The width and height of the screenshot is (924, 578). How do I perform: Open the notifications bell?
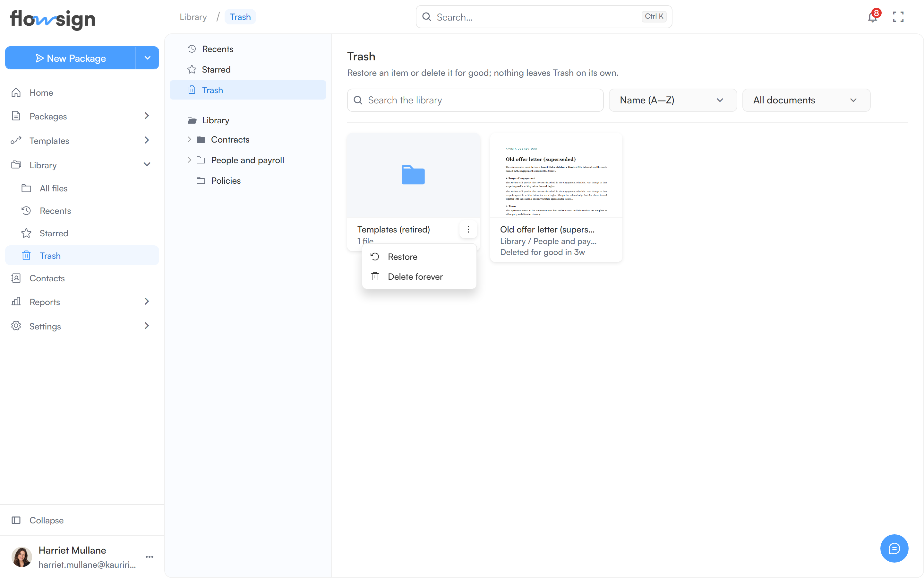pos(872,17)
